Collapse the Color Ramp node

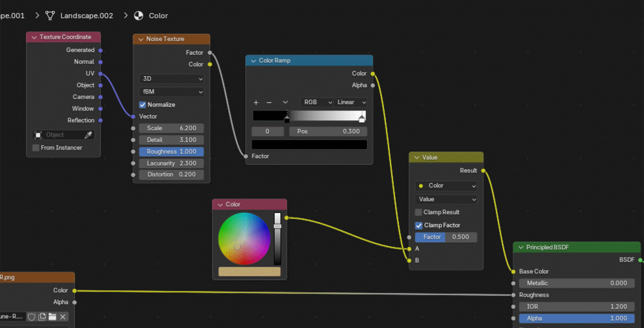pos(253,61)
